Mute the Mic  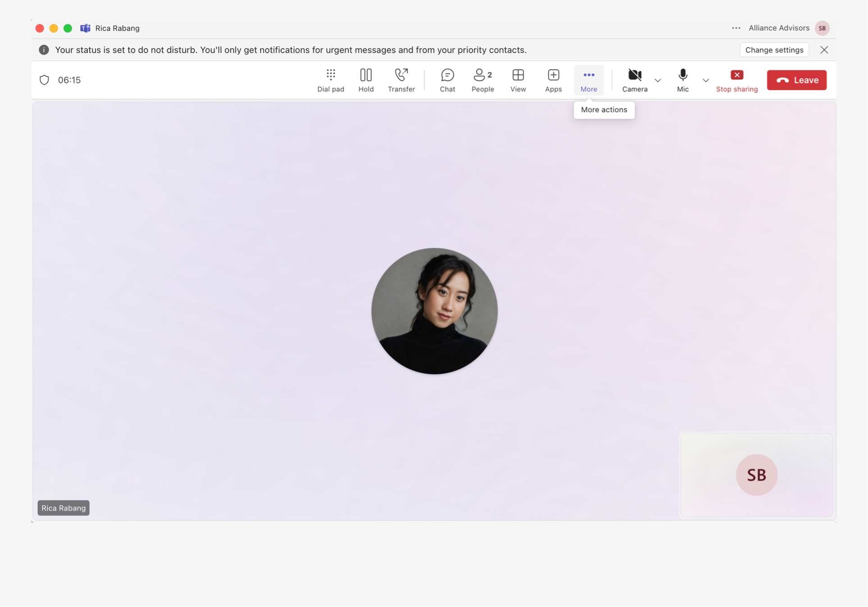pyautogui.click(x=682, y=80)
